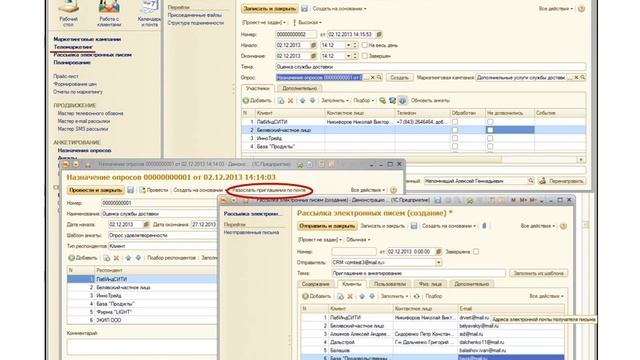Expand Создать на основании in telemarketing window
640x360 pixels.
coord(339,9)
